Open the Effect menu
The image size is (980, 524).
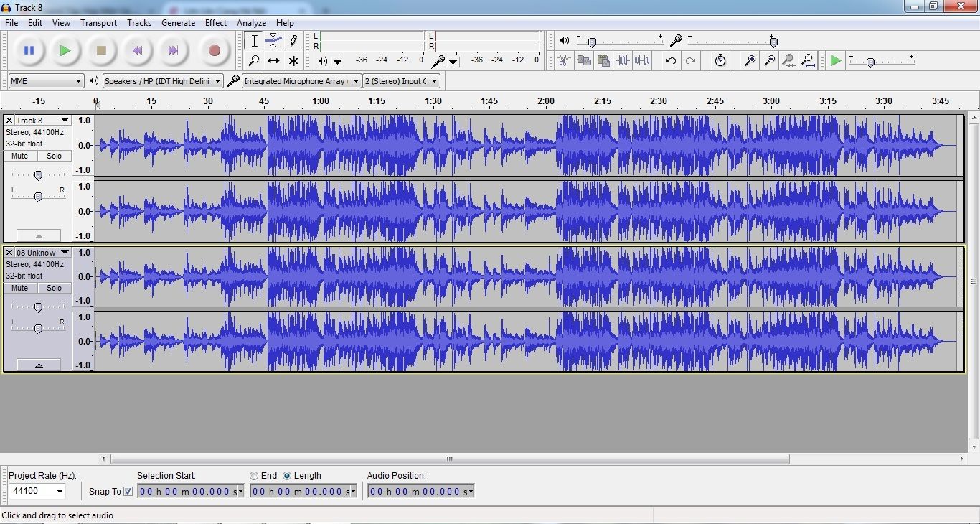pyautogui.click(x=216, y=23)
